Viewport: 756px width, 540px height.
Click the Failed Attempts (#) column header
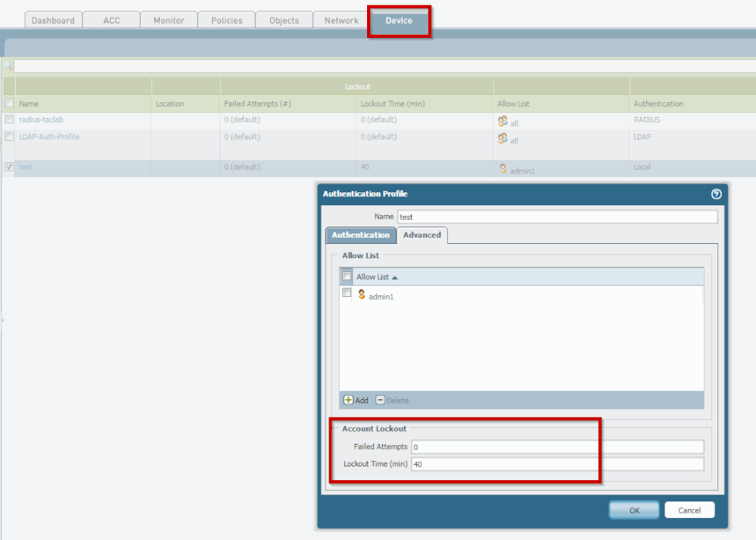coord(288,104)
